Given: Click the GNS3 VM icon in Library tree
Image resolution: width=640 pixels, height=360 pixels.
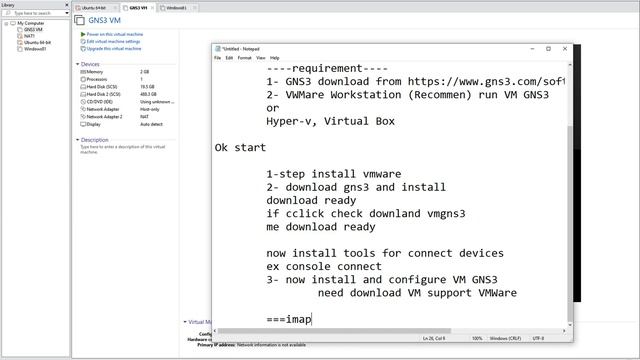Looking at the screenshot, I should point(20,29).
